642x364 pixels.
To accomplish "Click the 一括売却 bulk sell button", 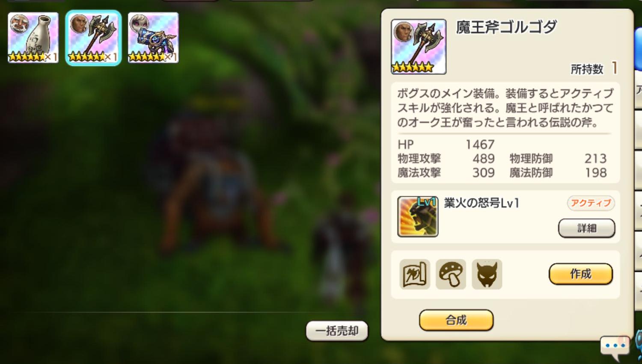I will point(337,331).
